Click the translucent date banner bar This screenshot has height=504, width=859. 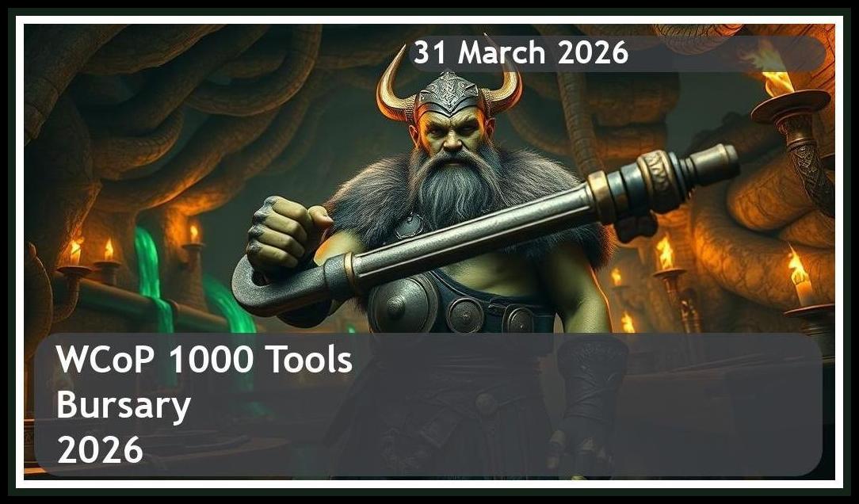617,54
